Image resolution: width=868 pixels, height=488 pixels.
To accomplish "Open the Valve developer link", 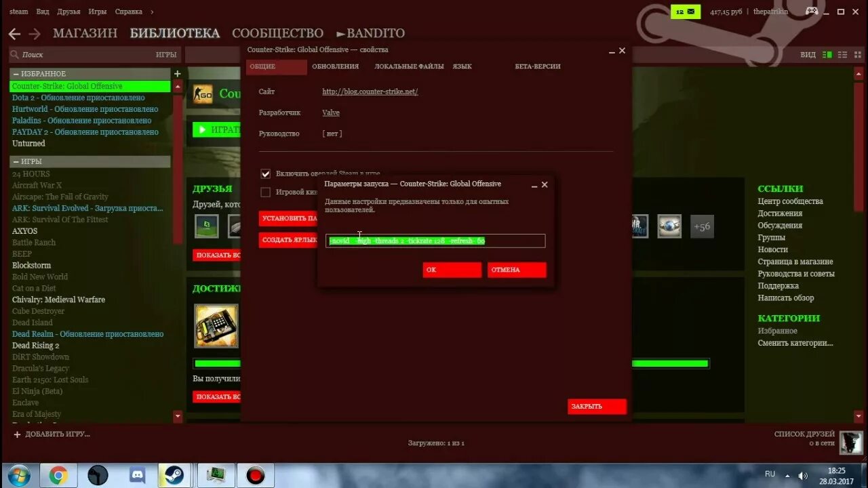I will tap(331, 113).
